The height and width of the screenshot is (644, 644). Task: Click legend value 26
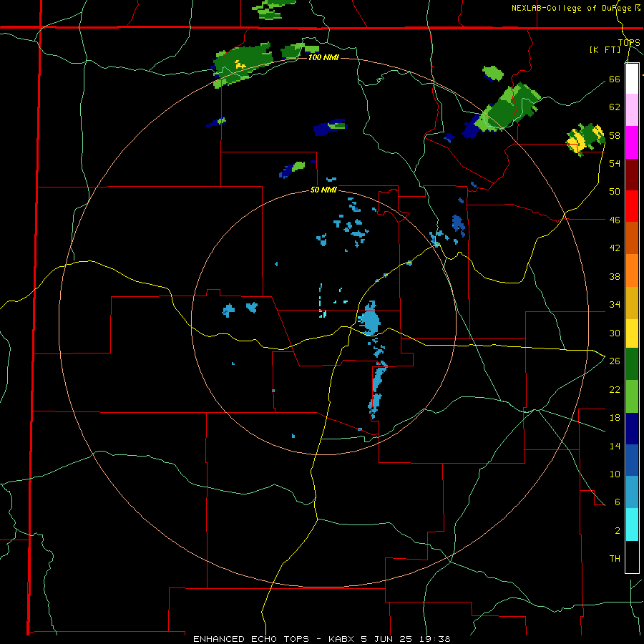[x=615, y=361]
